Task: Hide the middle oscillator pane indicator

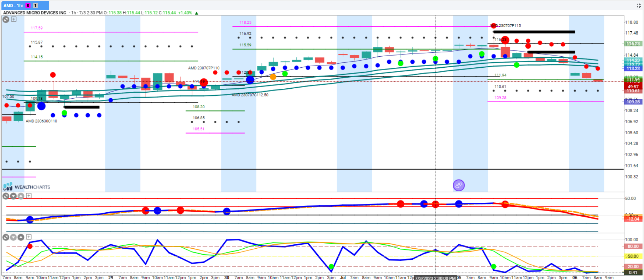Action: click(x=6, y=196)
